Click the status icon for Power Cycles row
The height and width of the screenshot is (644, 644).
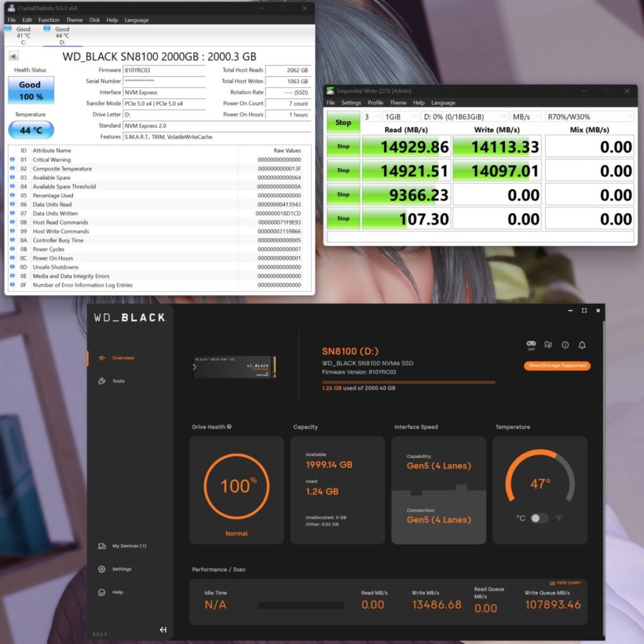[x=13, y=249]
